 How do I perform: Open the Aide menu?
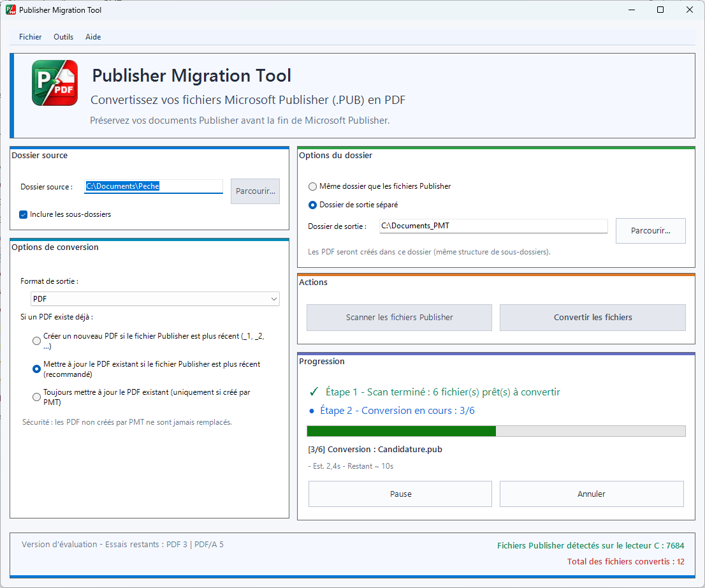tap(93, 37)
